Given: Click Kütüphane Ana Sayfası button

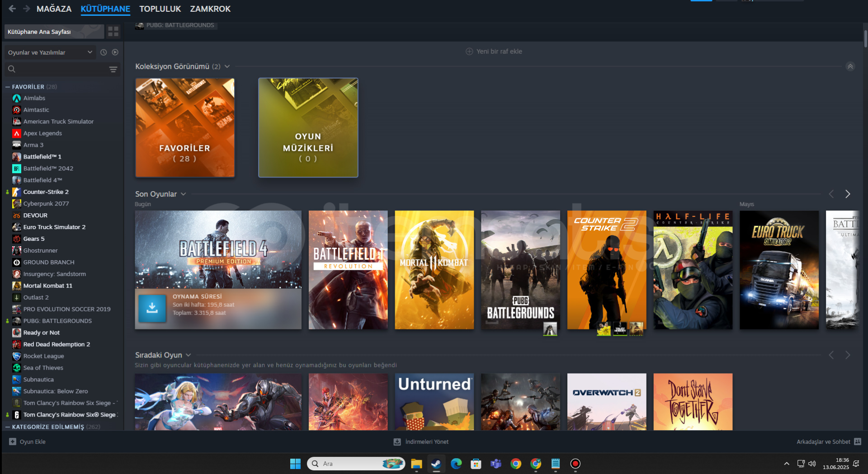Looking at the screenshot, I should point(54,32).
